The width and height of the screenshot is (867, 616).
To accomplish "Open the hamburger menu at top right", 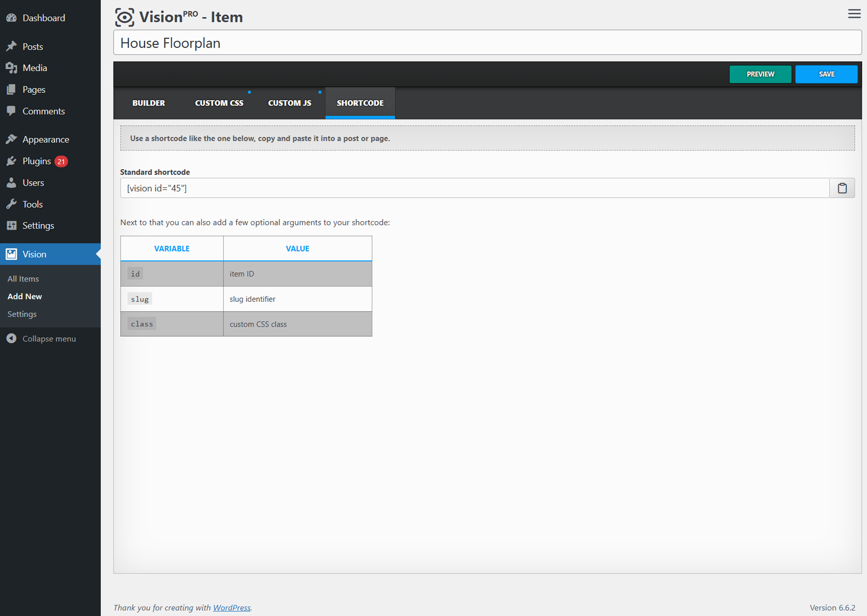I will click(x=854, y=14).
